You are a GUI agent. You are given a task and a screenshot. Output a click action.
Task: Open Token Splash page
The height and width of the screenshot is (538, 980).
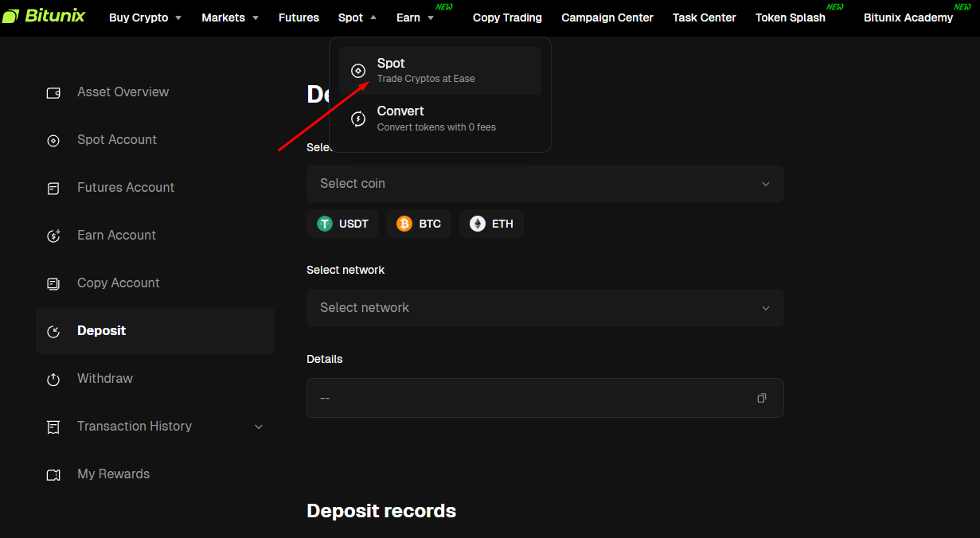[x=791, y=18]
